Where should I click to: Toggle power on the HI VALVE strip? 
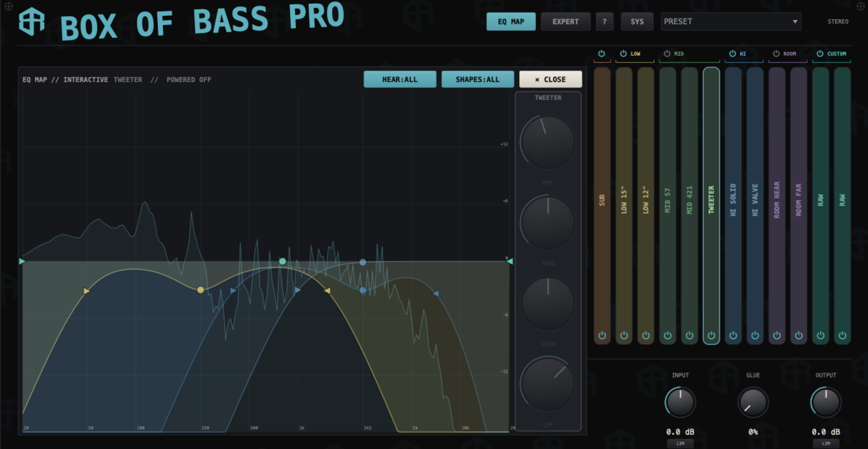click(x=755, y=336)
